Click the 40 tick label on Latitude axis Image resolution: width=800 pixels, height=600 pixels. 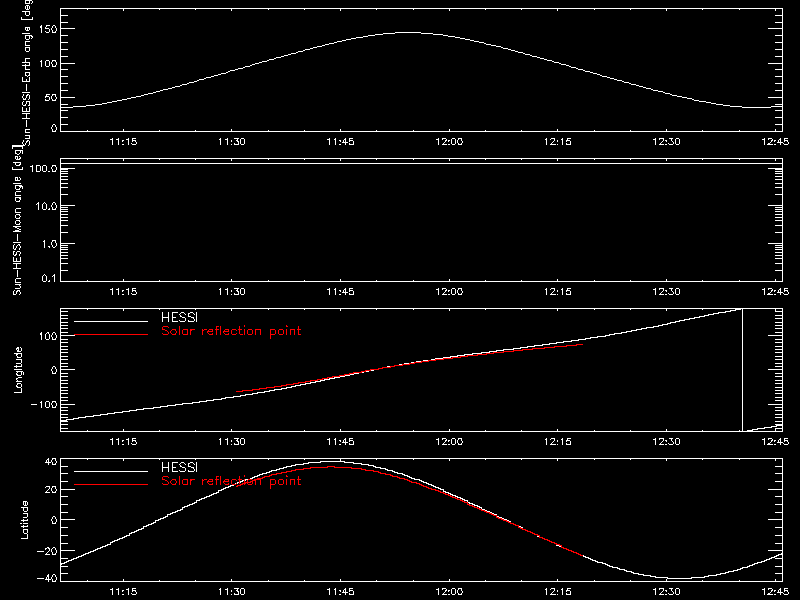(51, 462)
